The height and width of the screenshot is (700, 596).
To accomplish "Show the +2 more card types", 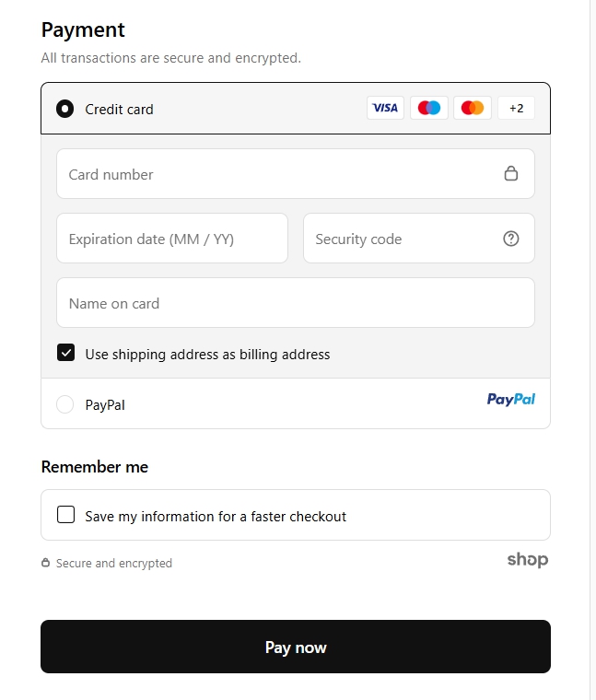I will [x=516, y=109].
